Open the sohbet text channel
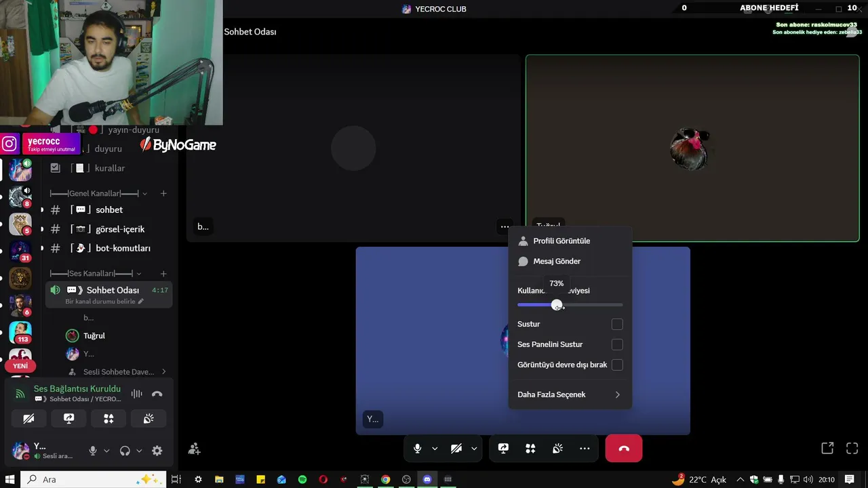The width and height of the screenshot is (868, 488). [108, 209]
